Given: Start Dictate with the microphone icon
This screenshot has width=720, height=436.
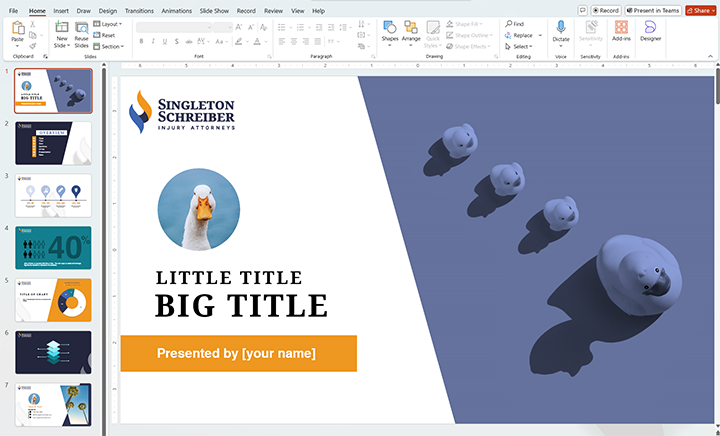Looking at the screenshot, I should pos(561,27).
